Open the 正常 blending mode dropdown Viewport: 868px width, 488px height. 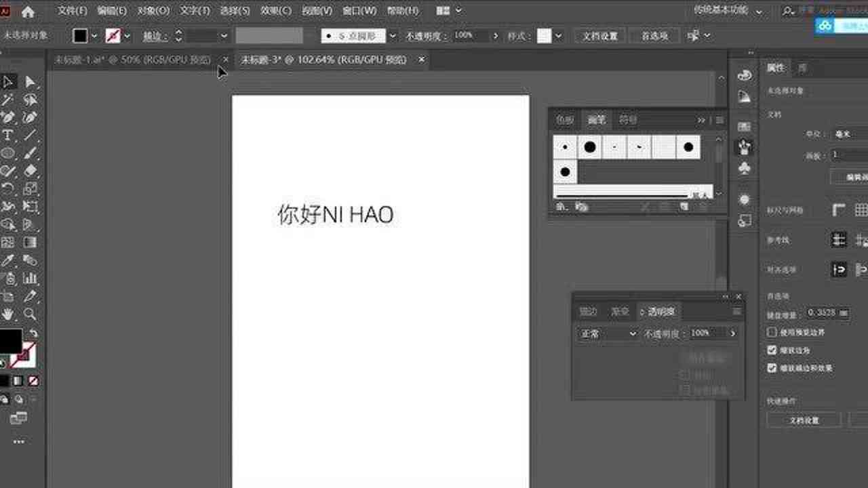click(x=608, y=333)
